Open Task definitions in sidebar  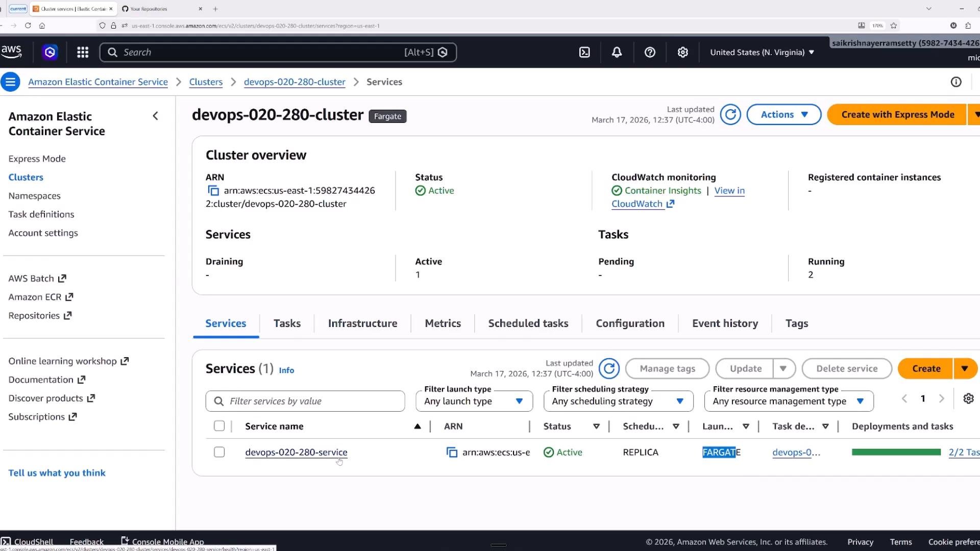coord(41,214)
